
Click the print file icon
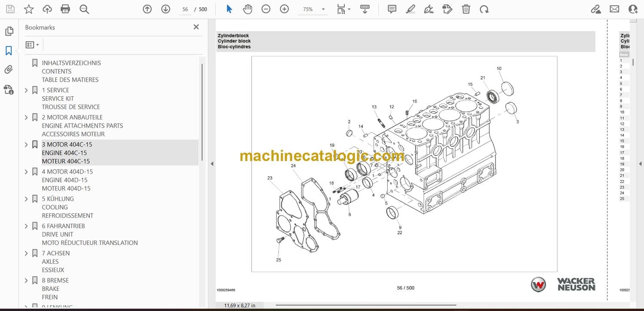click(65, 9)
